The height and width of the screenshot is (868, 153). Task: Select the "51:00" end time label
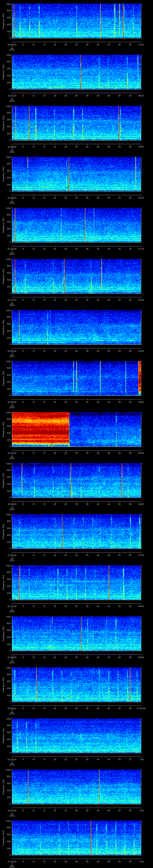[x=141, y=249]
